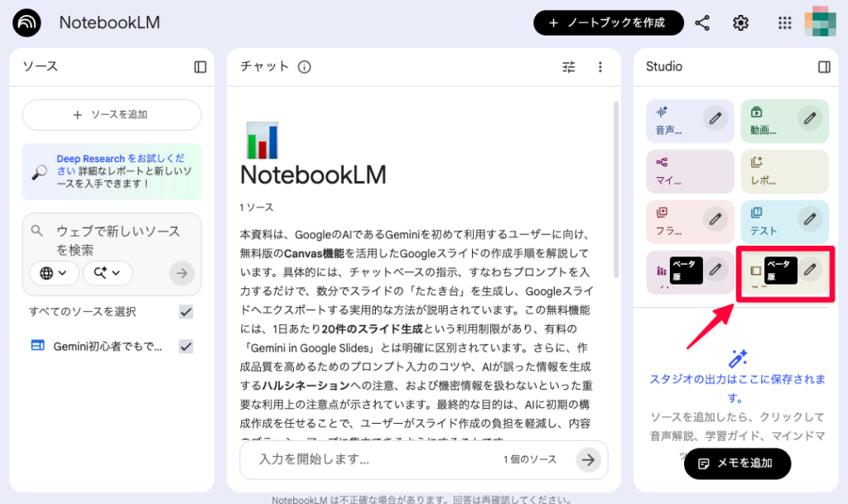The height and width of the screenshot is (504, 848).
Task: Open the globe source-type dropdown
Action: (54, 273)
